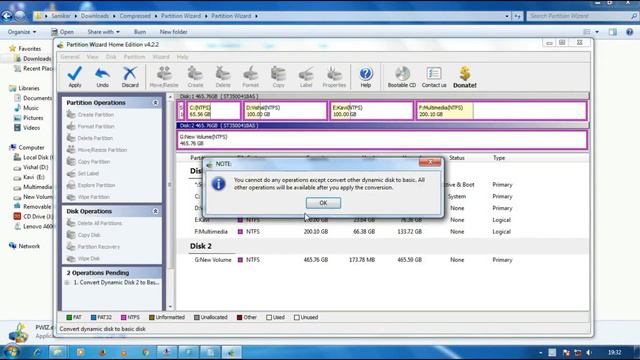Image resolution: width=640 pixels, height=360 pixels.
Task: Select Delete Partition in side panel
Action: click(x=90, y=138)
